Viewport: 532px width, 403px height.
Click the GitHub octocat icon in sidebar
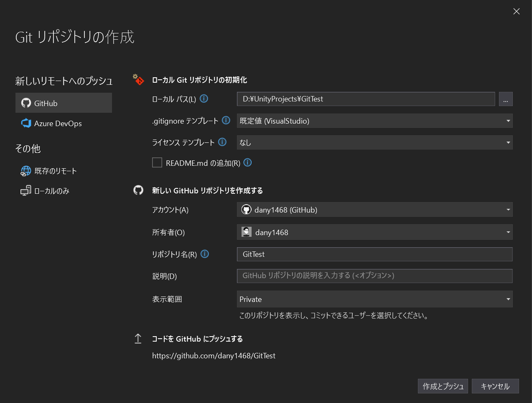(26, 103)
